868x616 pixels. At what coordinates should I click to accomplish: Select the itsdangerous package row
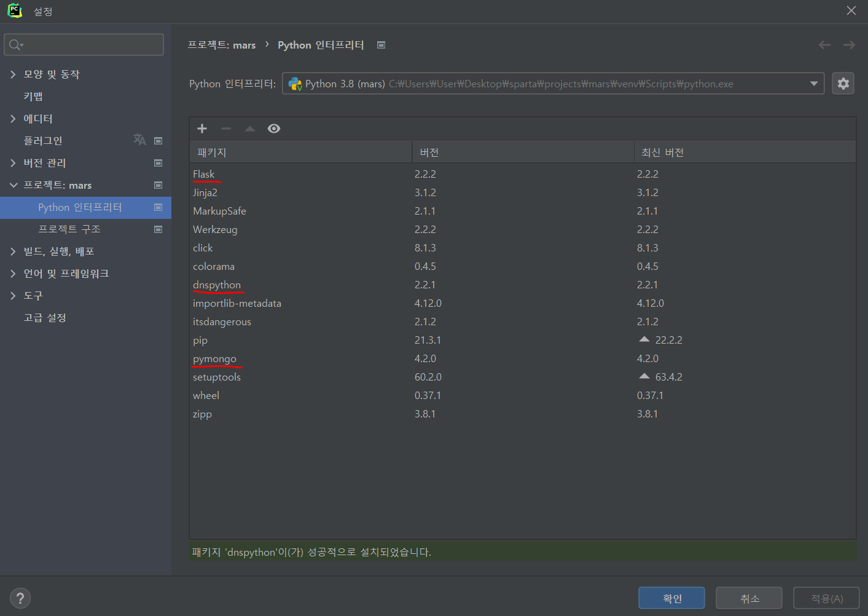click(523, 322)
